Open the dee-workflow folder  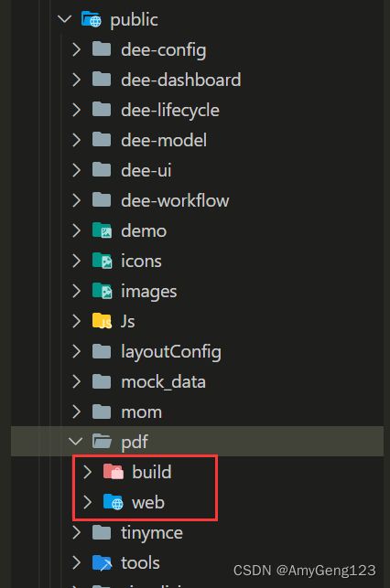(x=175, y=200)
